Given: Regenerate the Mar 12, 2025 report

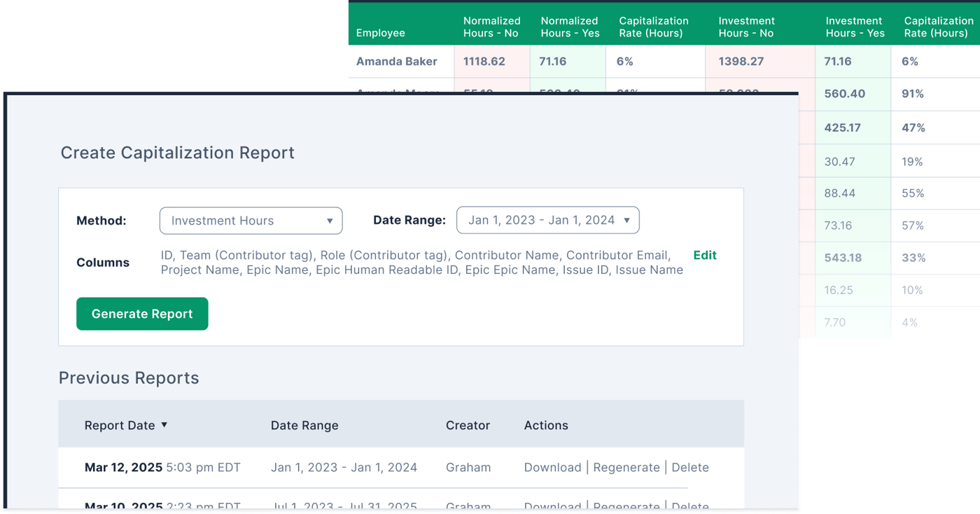Looking at the screenshot, I should [x=626, y=467].
